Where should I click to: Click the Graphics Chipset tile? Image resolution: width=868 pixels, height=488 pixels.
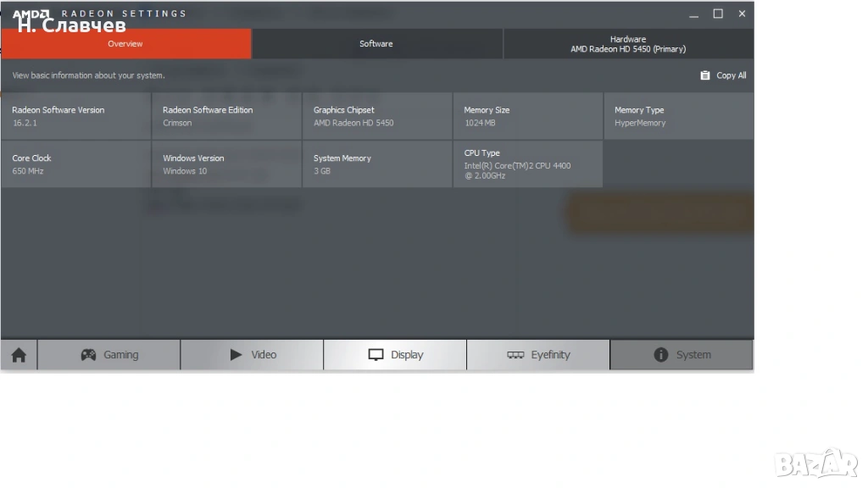[377, 116]
